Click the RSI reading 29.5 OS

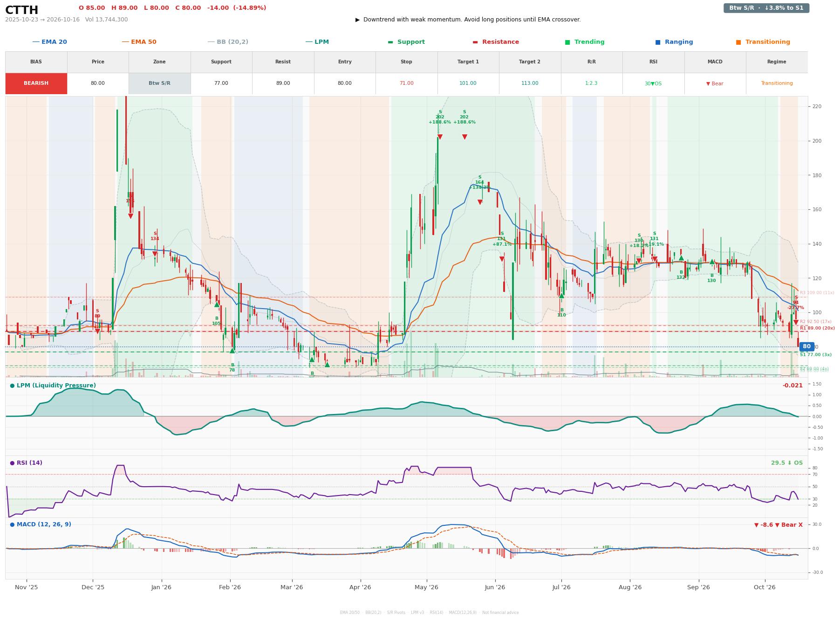pos(787,463)
